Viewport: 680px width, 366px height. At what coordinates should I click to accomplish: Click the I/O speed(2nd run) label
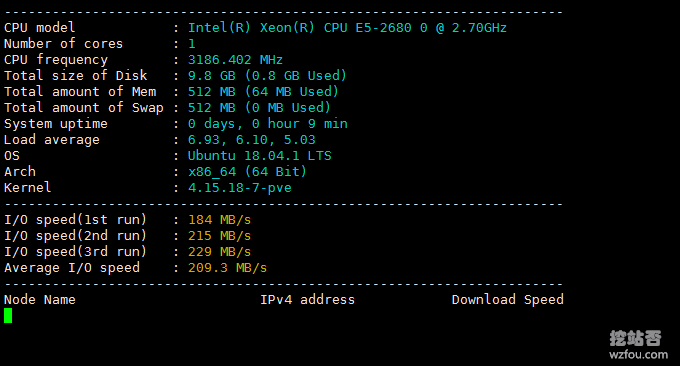coord(75,236)
